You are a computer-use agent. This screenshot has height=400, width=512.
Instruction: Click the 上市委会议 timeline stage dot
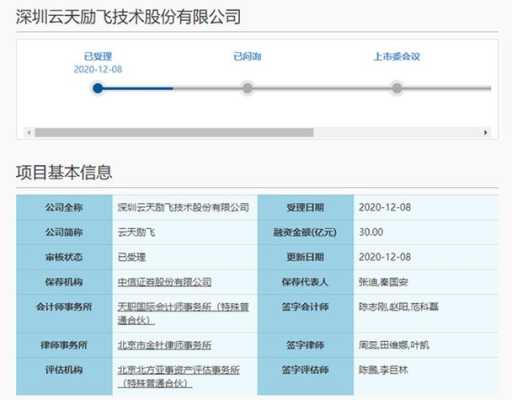(x=397, y=88)
